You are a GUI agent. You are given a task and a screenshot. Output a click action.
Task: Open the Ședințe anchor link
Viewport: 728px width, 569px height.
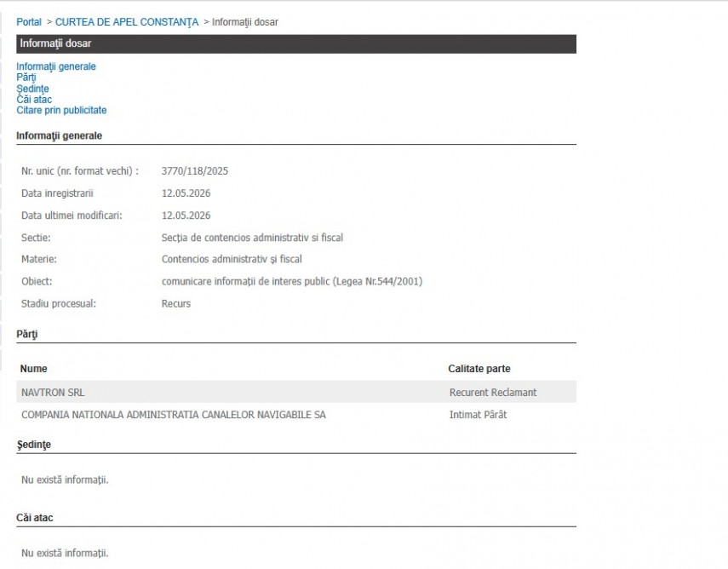[32, 89]
